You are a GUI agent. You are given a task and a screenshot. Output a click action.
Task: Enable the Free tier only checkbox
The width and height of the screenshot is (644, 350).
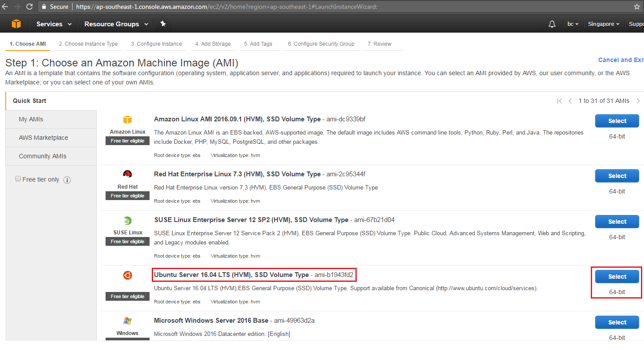pos(18,178)
